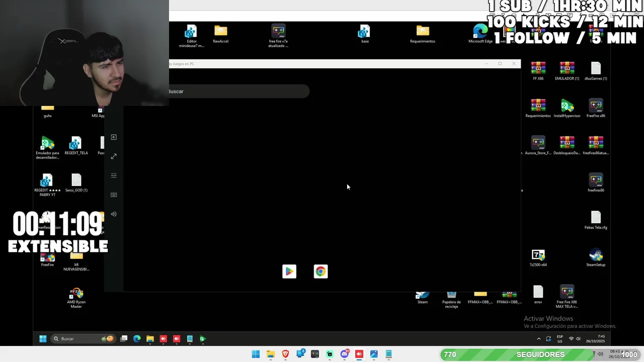This screenshot has width=644, height=362.
Task: Open Brave browser from outer taskbar
Action: click(285, 354)
